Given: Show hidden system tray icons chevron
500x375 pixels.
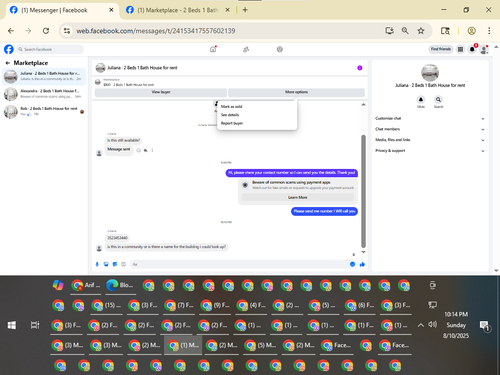Looking at the screenshot, I should tap(421, 325).
